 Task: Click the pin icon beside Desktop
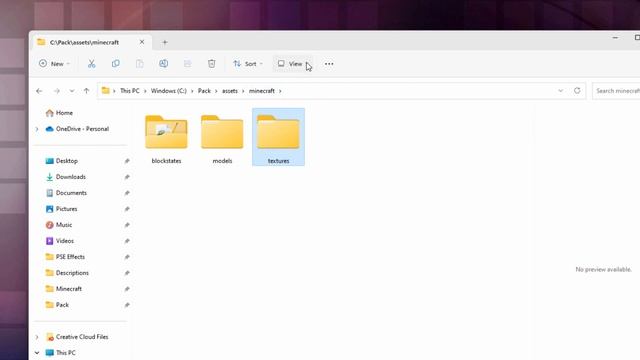pos(127,161)
